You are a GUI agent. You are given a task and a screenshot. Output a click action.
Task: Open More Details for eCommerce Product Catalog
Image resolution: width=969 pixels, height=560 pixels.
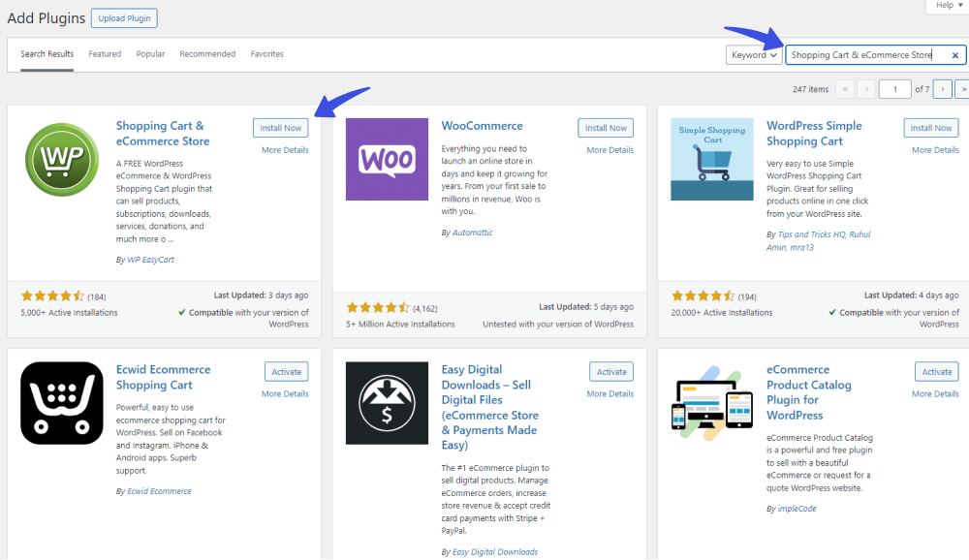point(935,393)
